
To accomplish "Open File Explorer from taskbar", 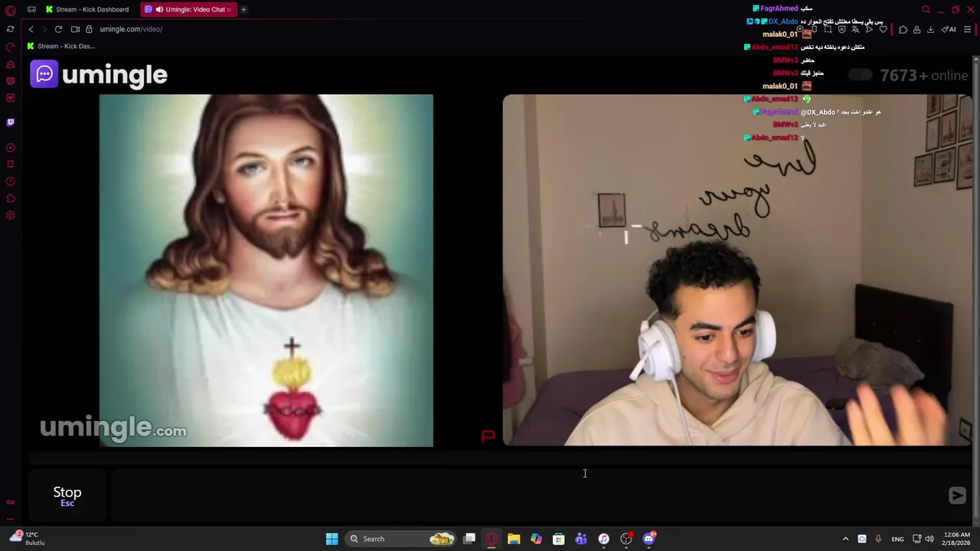I will point(514,539).
